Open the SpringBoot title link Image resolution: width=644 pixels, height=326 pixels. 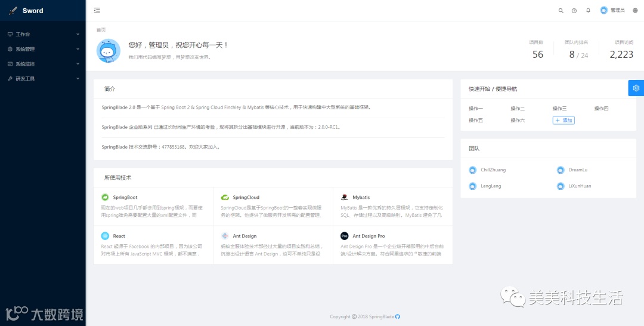[125, 197]
